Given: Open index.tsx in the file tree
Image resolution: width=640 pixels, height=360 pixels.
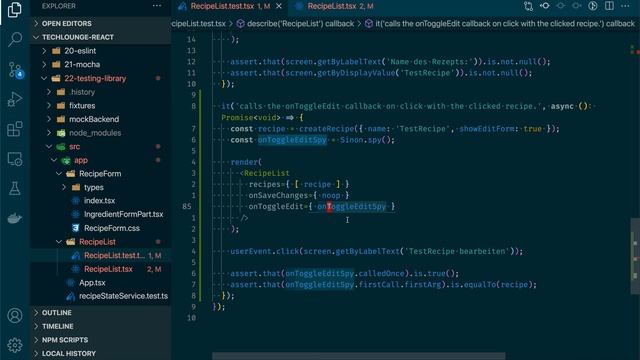Looking at the screenshot, I should point(99,201).
